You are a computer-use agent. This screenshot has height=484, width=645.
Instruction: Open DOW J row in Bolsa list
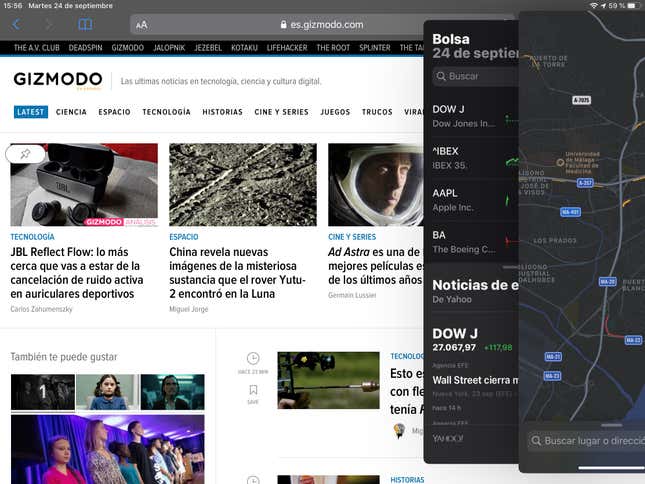pyautogui.click(x=471, y=116)
